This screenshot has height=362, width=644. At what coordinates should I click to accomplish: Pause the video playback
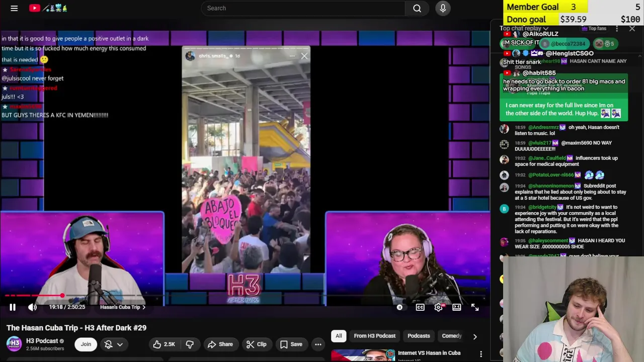coord(13,307)
